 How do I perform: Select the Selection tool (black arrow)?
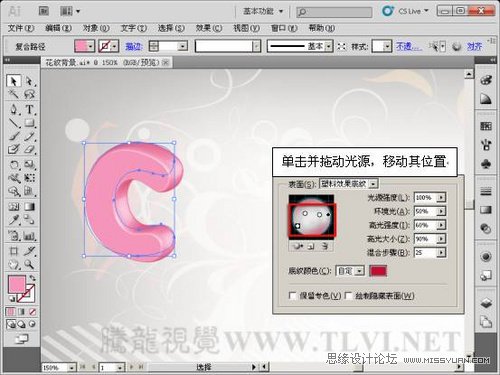click(13, 81)
